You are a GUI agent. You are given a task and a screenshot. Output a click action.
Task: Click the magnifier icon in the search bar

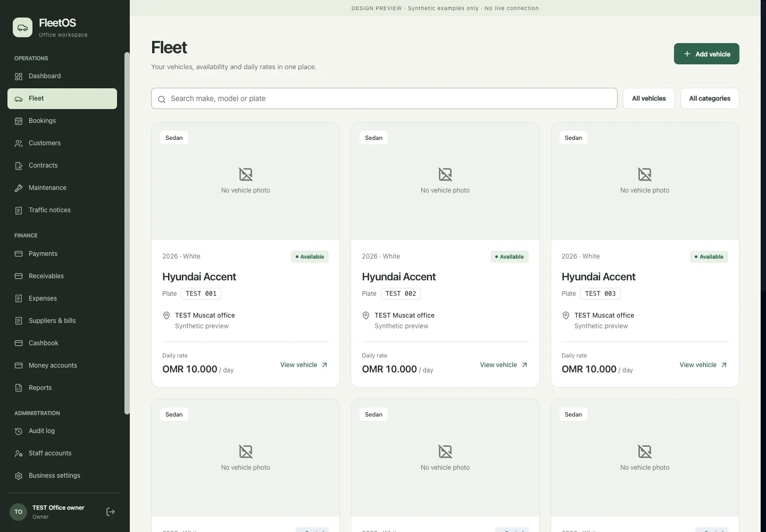click(162, 99)
